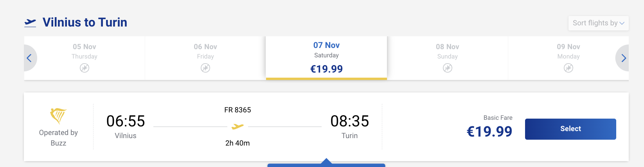Image resolution: width=644 pixels, height=167 pixels.
Task: Show earlier dates with the left arrow
Action: [x=30, y=58]
